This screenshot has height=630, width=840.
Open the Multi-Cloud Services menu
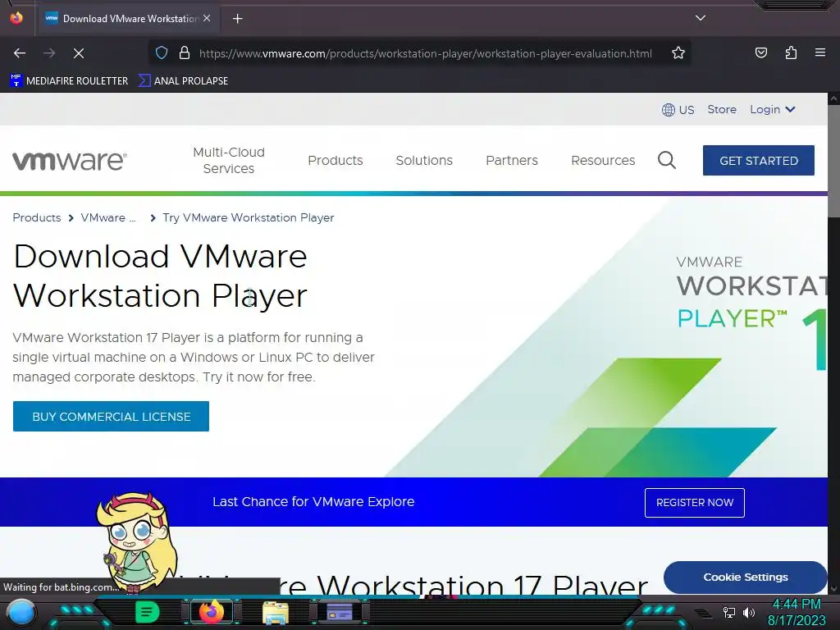tap(229, 160)
